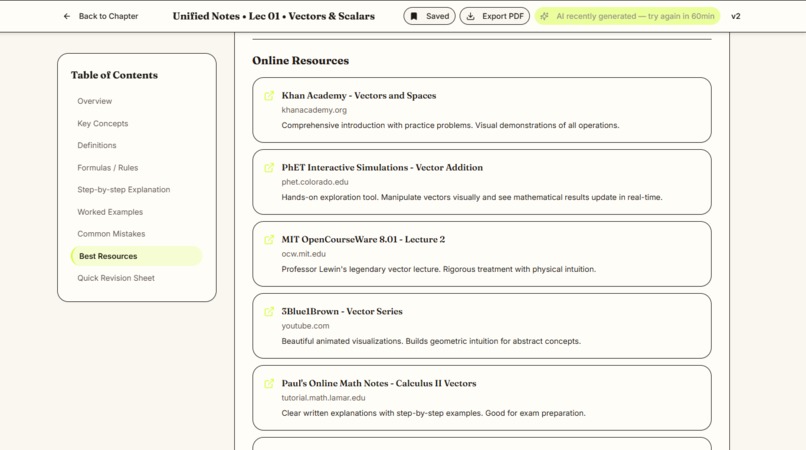
Task: Click the Online Resources heading
Action: tap(300, 61)
